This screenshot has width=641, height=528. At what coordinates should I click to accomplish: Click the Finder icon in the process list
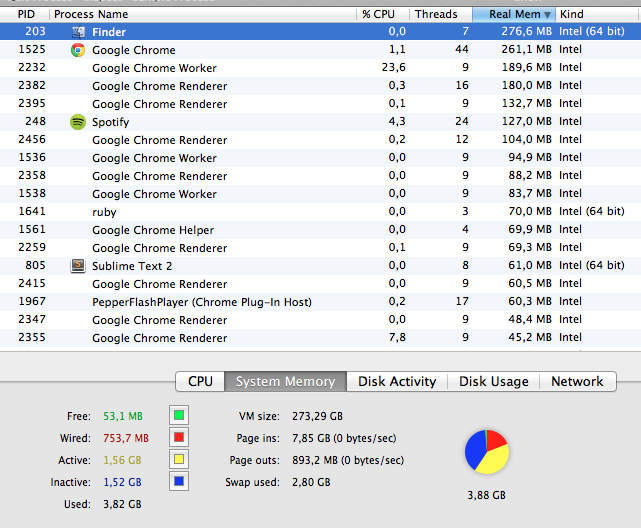tap(78, 31)
